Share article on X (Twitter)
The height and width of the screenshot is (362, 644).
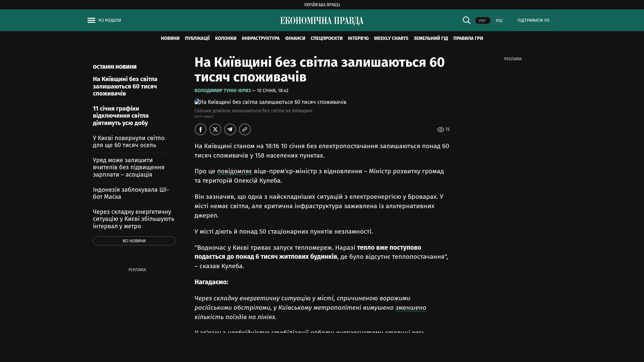[215, 129]
